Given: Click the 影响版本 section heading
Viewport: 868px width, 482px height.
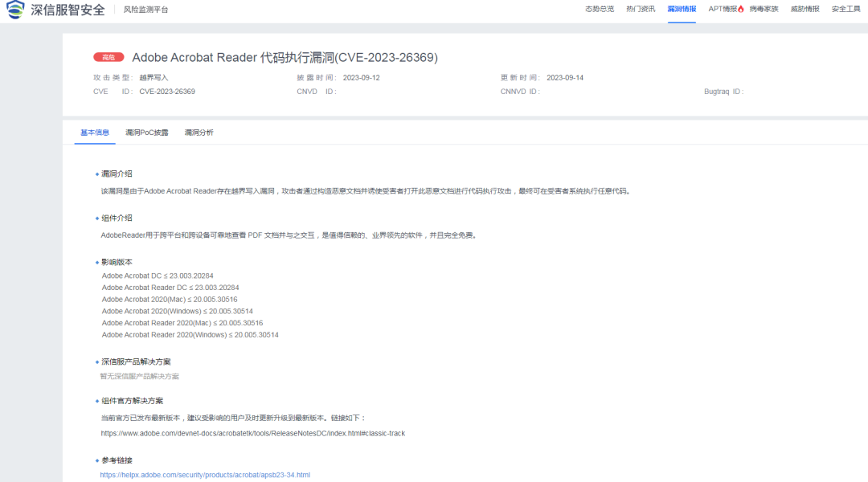Looking at the screenshot, I should click(117, 263).
